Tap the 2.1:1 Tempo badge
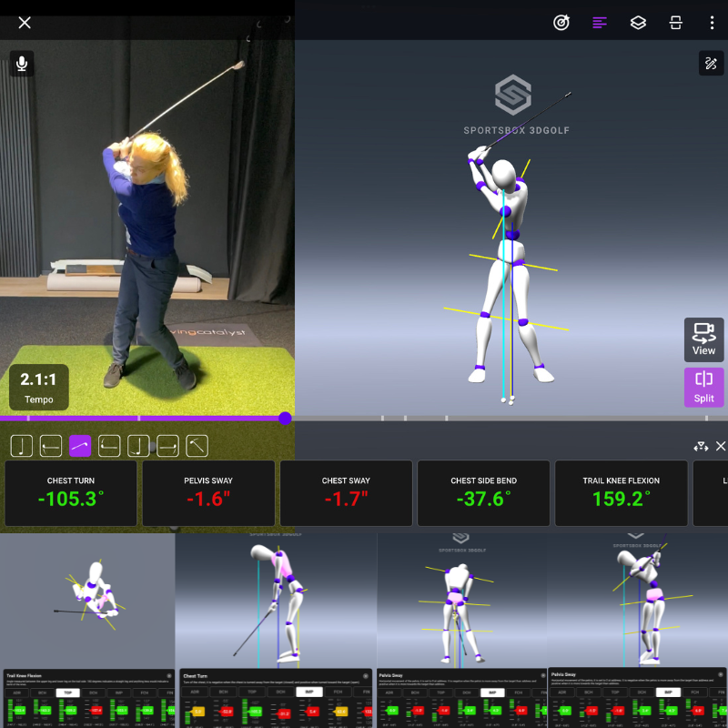 (x=39, y=388)
